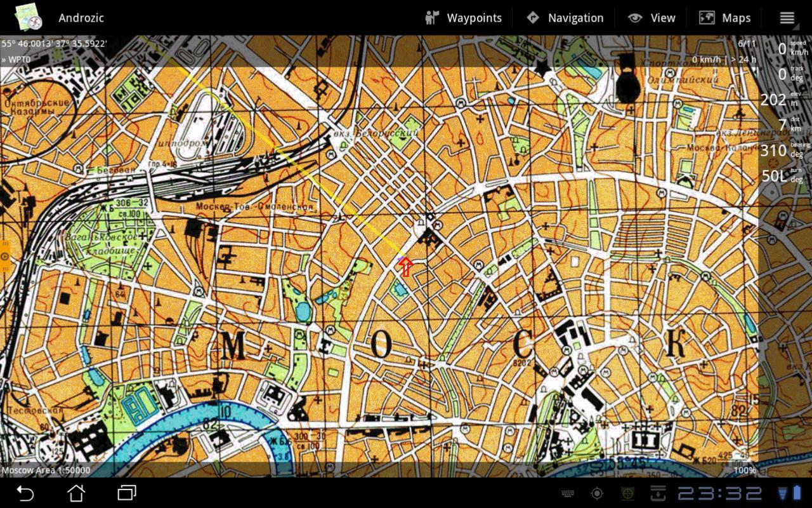The height and width of the screenshot is (508, 812).
Task: Tap the Android home button
Action: pyautogui.click(x=76, y=493)
